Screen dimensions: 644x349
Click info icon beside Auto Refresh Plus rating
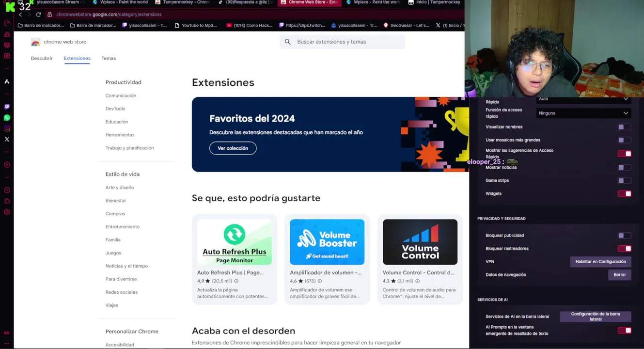coord(236,281)
